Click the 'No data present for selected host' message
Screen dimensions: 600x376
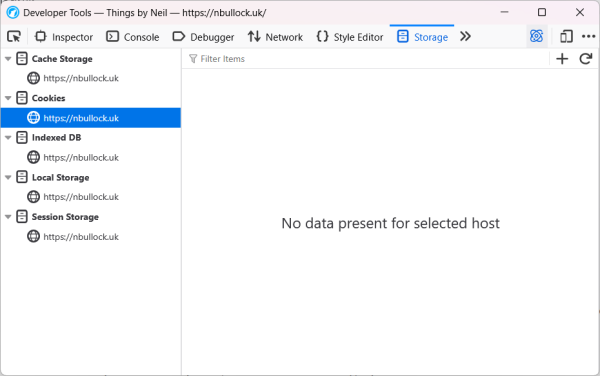(x=390, y=223)
